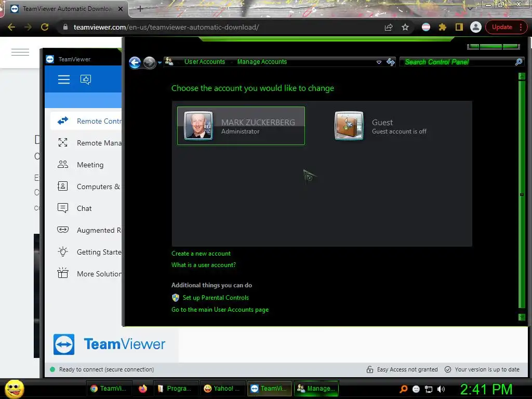Click the address bar URL
Image resolution: width=532 pixels, height=399 pixels.
point(166,27)
